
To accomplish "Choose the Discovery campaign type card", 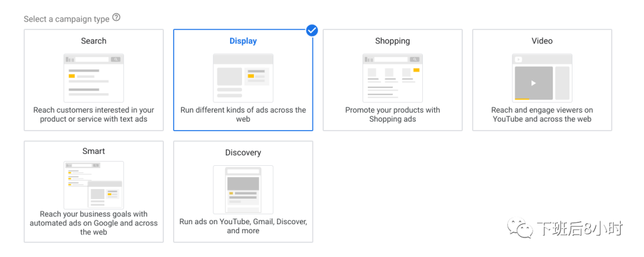I will [243, 192].
